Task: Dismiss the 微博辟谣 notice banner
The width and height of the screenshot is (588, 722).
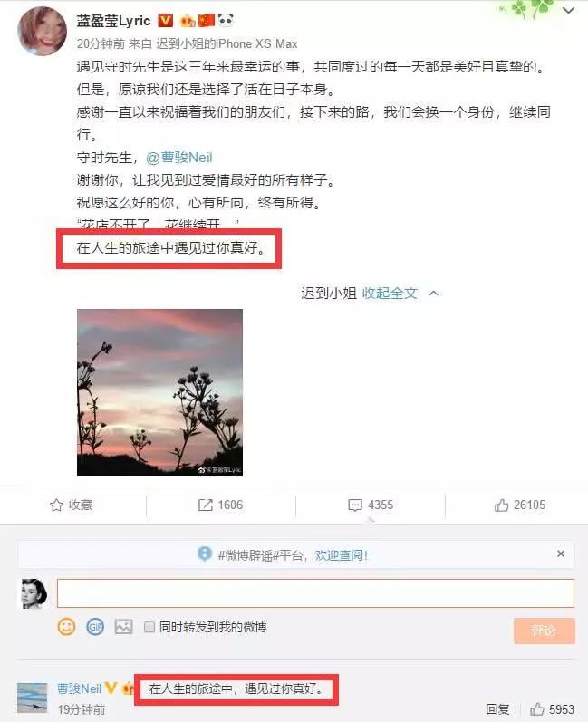Action: tap(561, 554)
